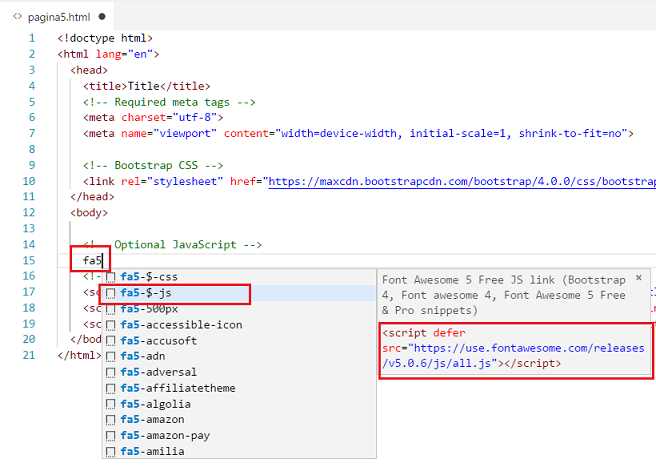Choose the fa5-adversal suggestion
This screenshot has width=656, height=467.
point(239,372)
